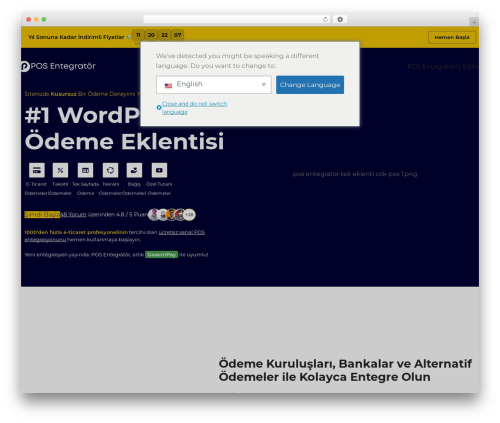The width and height of the screenshot is (500, 423).
Task: Click the 'Ödeme Eklentisi' headline text
Action: [x=124, y=141]
